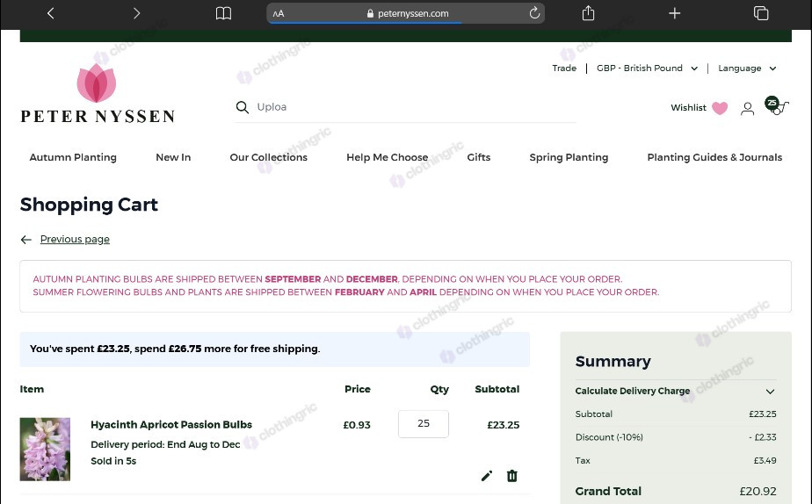
Task: Click the Discount (-10%) label
Action: pos(609,437)
